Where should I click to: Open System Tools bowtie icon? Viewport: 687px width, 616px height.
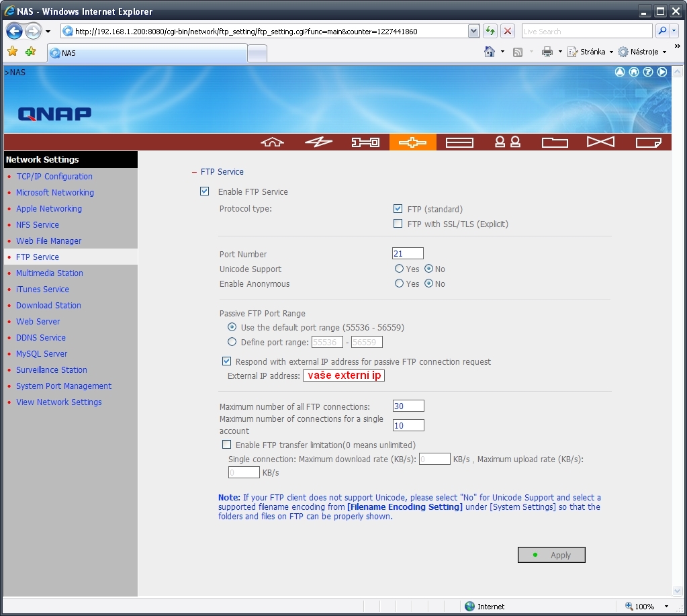pyautogui.click(x=600, y=142)
